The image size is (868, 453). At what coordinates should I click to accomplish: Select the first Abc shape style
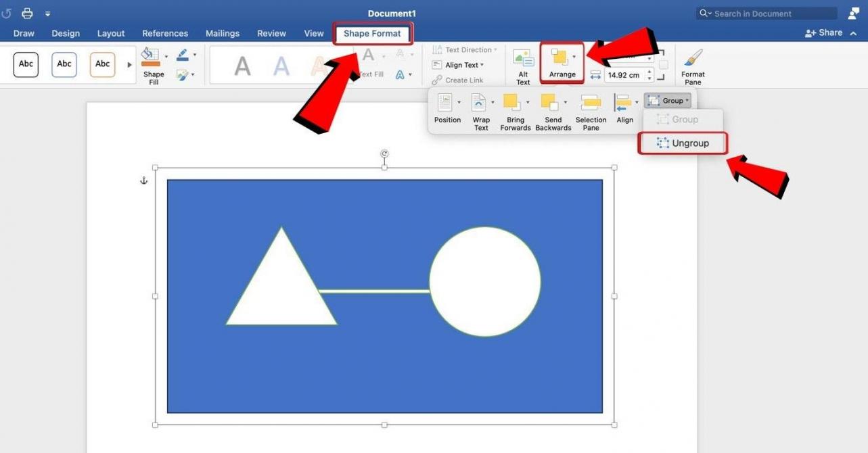coord(26,64)
